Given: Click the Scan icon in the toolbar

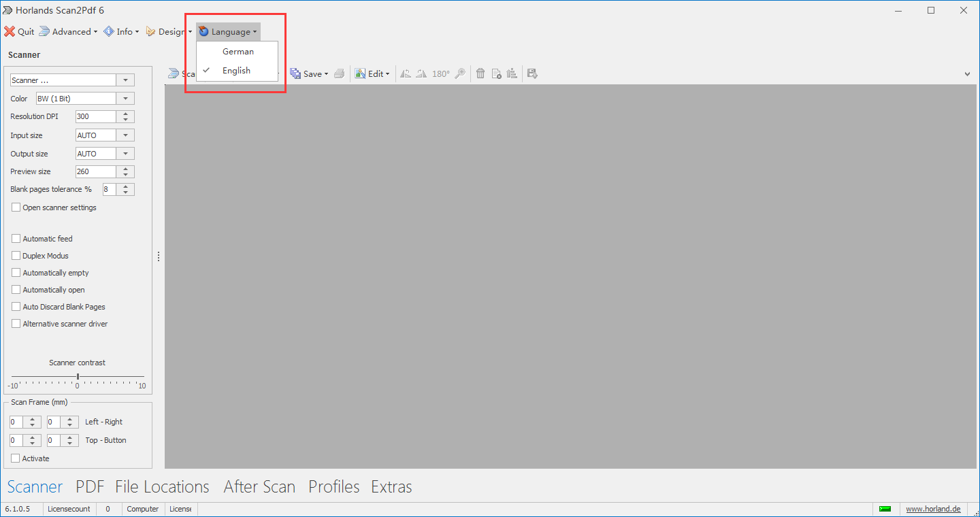Looking at the screenshot, I should (174, 73).
